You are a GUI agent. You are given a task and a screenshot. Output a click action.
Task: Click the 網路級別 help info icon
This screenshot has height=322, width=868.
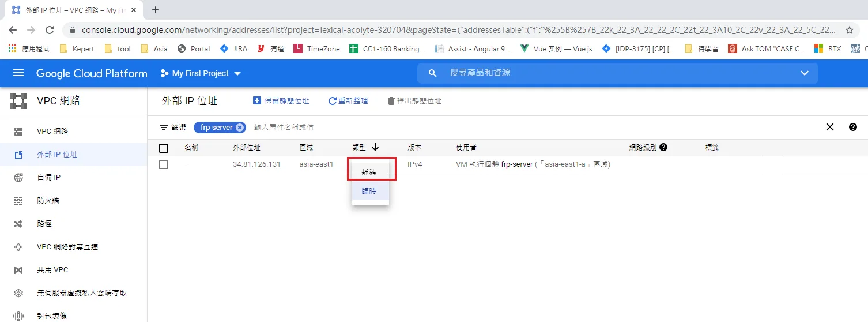(x=663, y=148)
